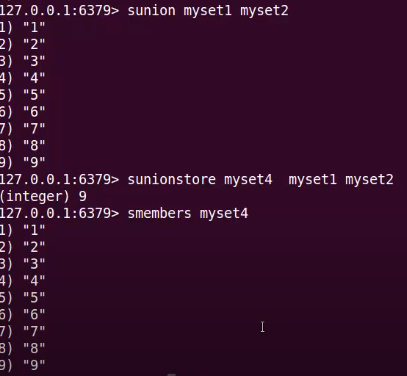Click the smembers command word
This screenshot has width=407, height=376.
pyautogui.click(x=160, y=213)
